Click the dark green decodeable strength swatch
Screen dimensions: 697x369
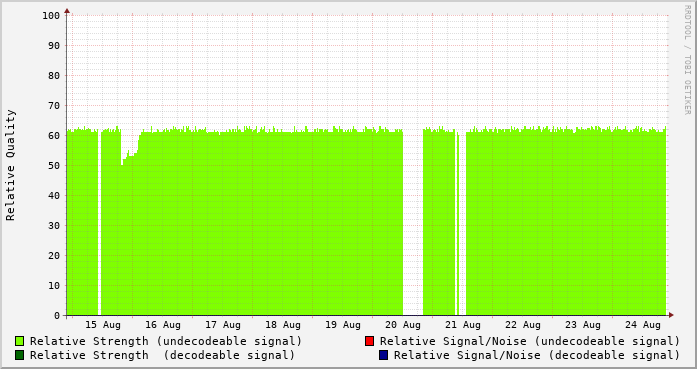20,355
